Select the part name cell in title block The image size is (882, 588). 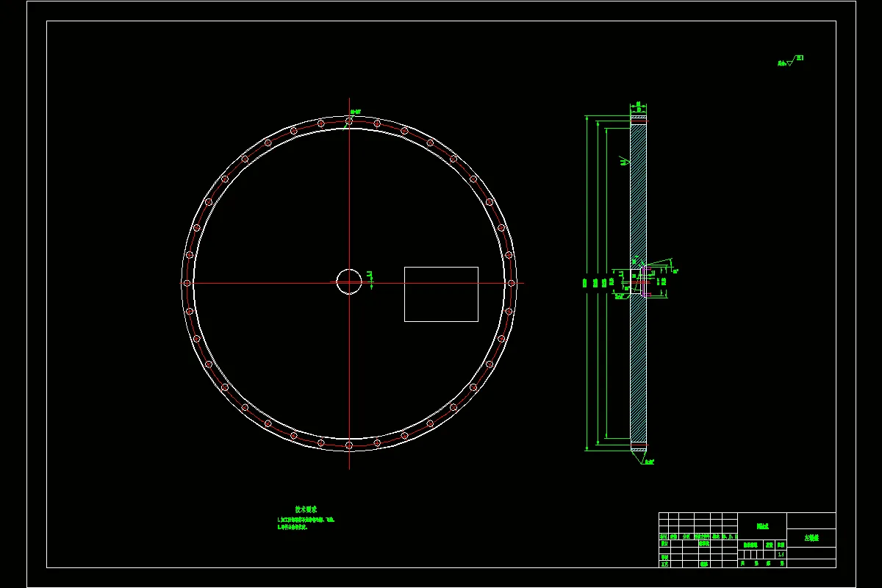pos(811,539)
